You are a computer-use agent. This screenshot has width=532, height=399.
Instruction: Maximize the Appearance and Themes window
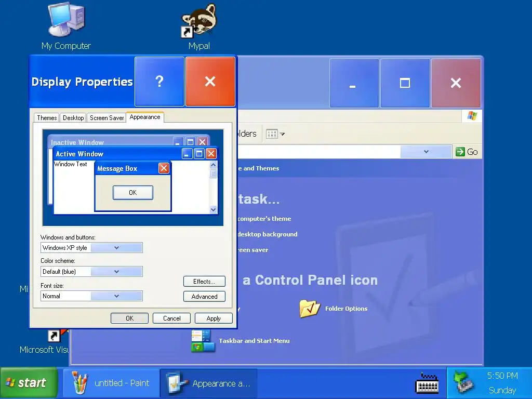tap(405, 83)
